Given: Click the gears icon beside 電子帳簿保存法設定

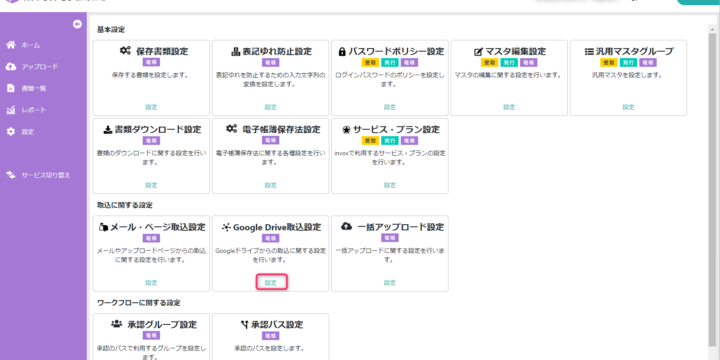Looking at the screenshot, I should [x=232, y=129].
